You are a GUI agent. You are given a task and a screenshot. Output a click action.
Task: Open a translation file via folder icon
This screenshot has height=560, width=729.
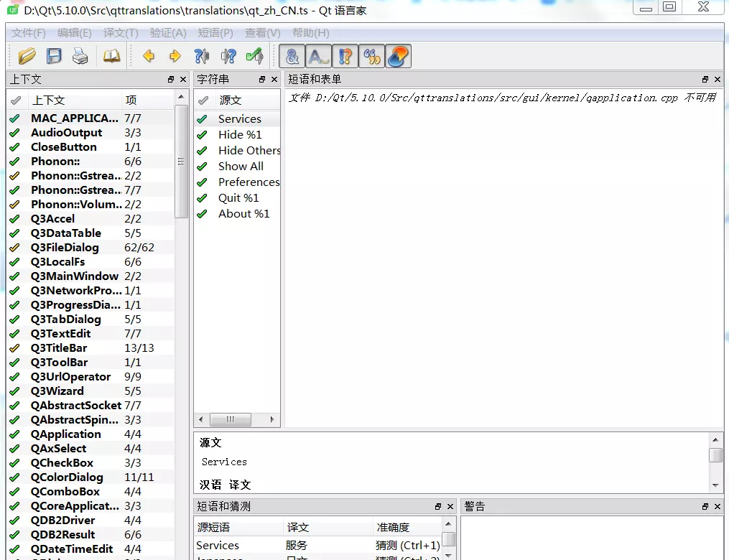click(x=27, y=56)
